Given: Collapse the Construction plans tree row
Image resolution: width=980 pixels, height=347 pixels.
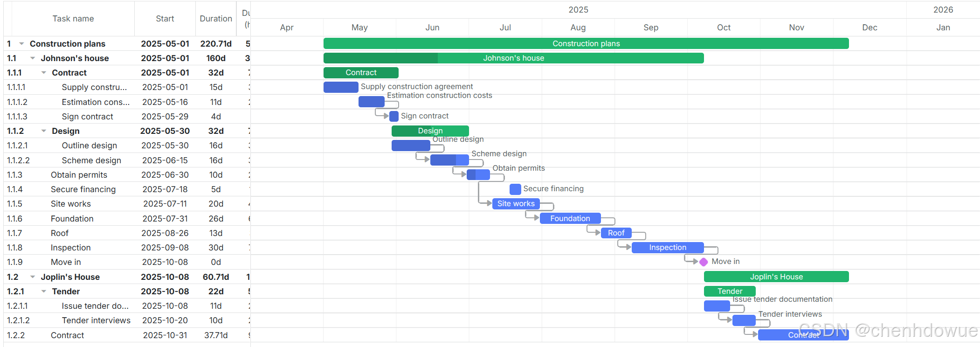Looking at the screenshot, I should 21,44.
